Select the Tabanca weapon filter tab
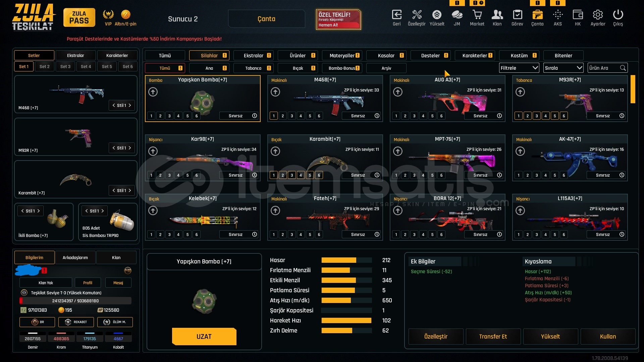Viewport: 644px width, 362px height. point(253,68)
